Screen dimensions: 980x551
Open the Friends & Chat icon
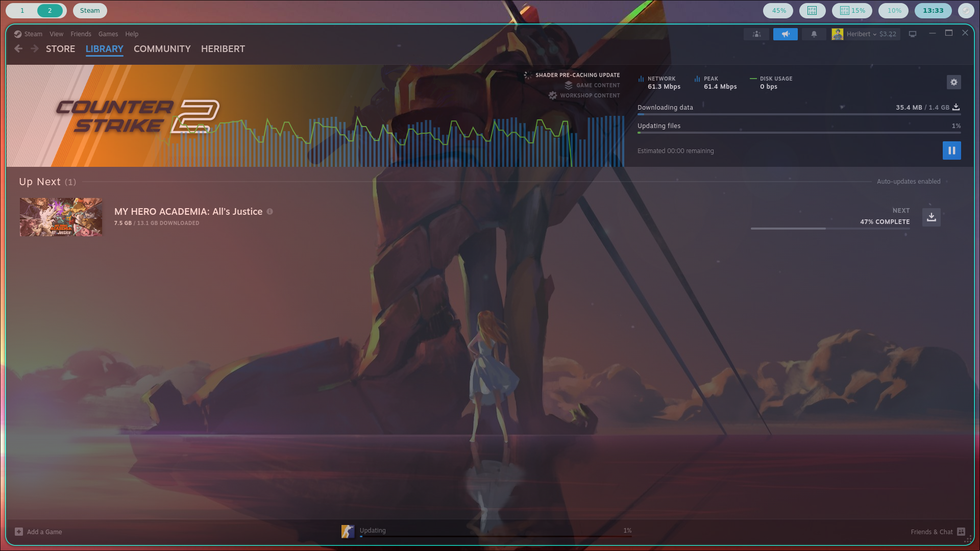click(x=961, y=532)
